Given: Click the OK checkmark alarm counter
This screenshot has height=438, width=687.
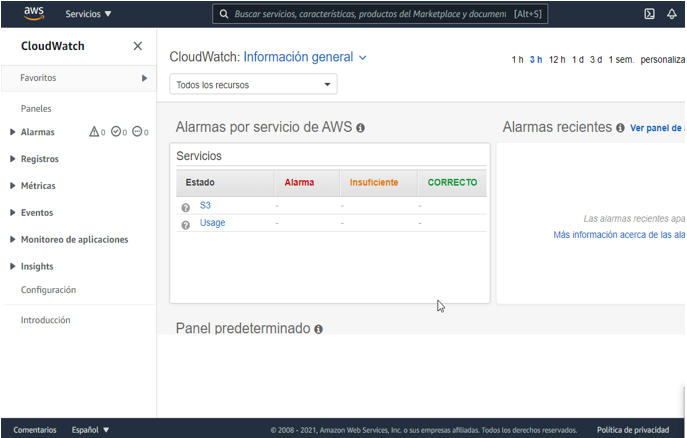Looking at the screenshot, I should coord(119,132).
